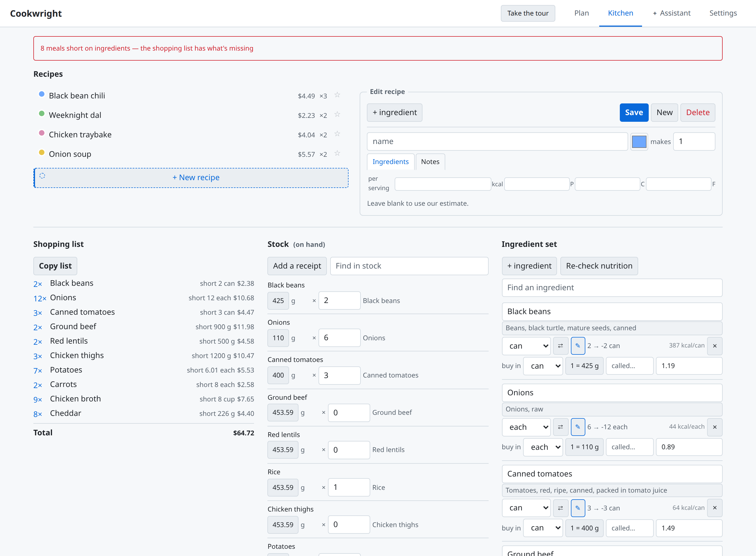Click the pencil edit icon for Onions
Screen dimensions: 756x556
[578, 427]
